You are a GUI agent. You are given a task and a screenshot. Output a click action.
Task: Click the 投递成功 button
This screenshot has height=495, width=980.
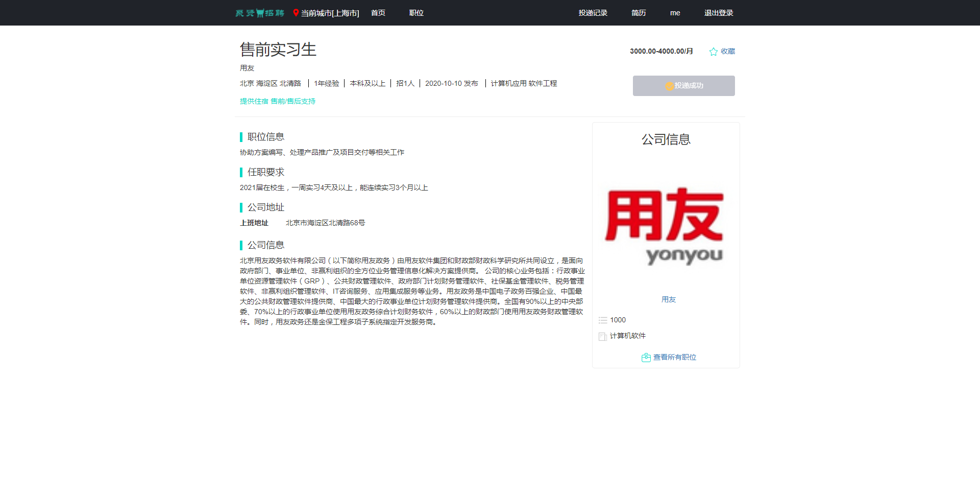pos(683,86)
